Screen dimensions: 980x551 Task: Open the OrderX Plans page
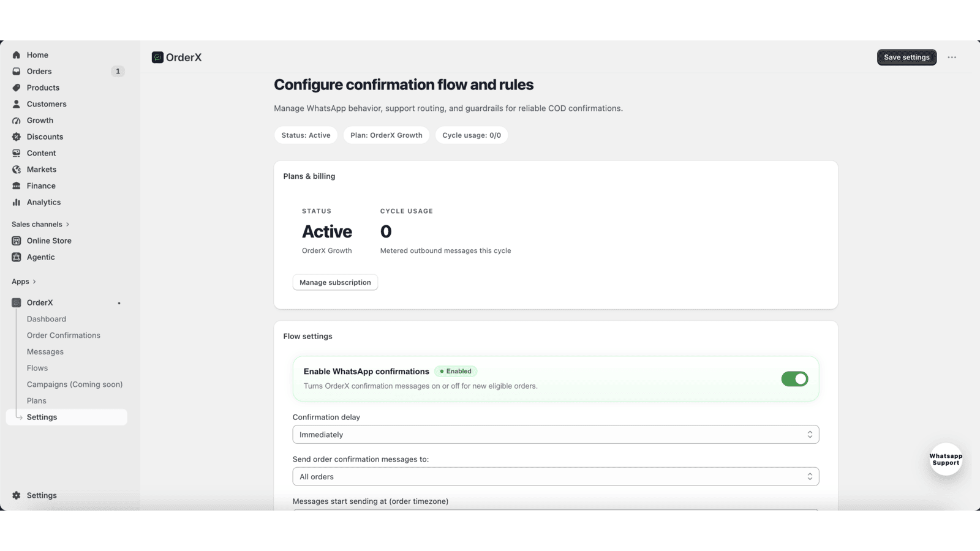click(x=37, y=401)
